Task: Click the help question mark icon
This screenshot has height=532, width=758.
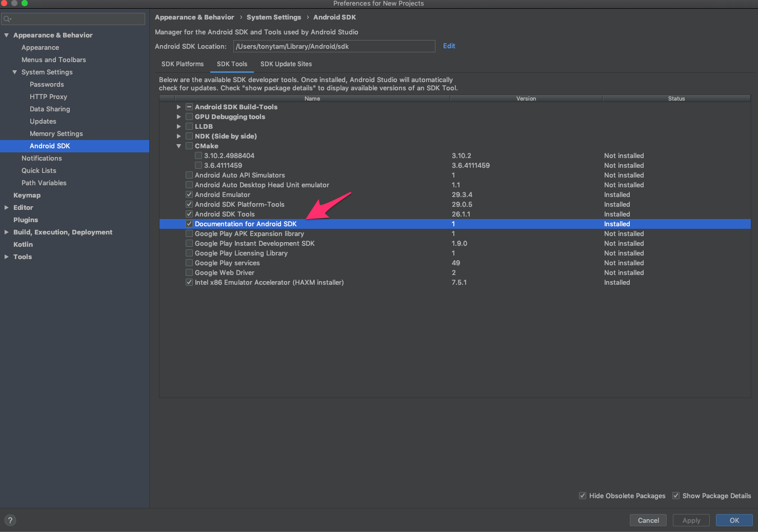Action: click(10, 520)
